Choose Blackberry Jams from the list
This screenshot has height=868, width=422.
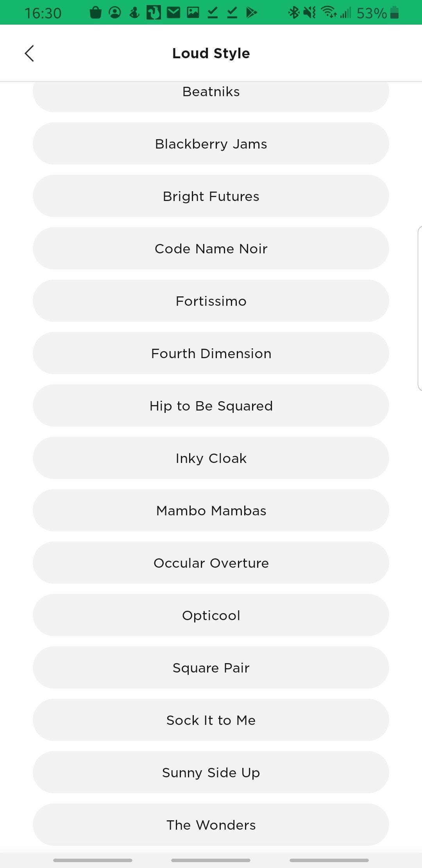click(211, 144)
